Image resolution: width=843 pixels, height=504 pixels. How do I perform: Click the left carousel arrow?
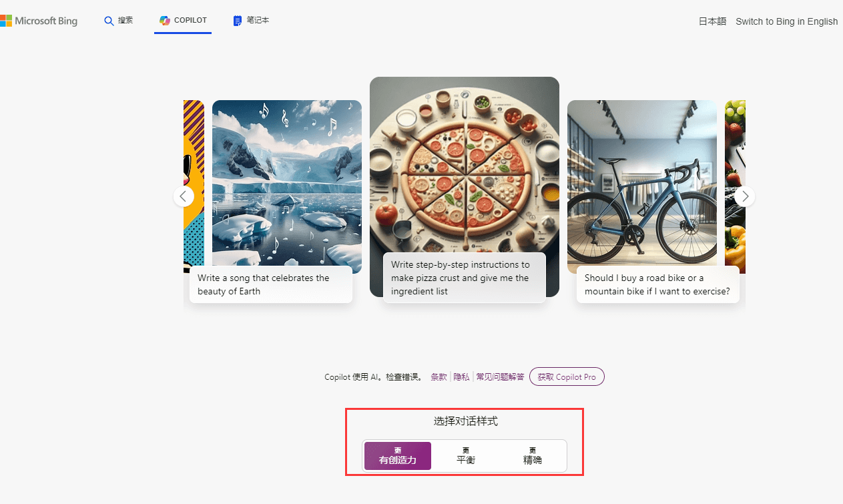click(x=183, y=196)
